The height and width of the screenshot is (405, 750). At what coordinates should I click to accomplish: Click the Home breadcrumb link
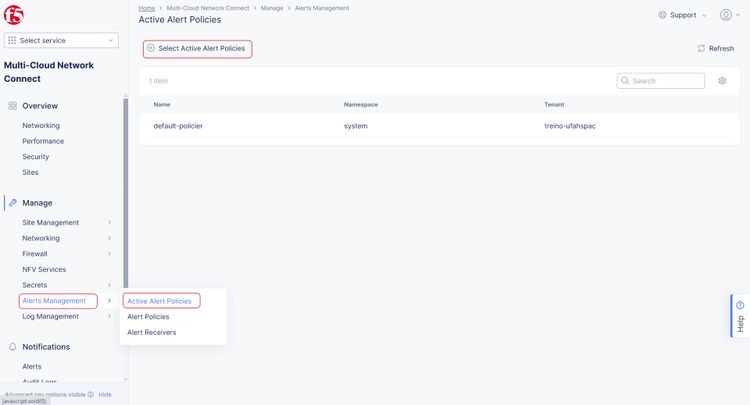pos(146,8)
